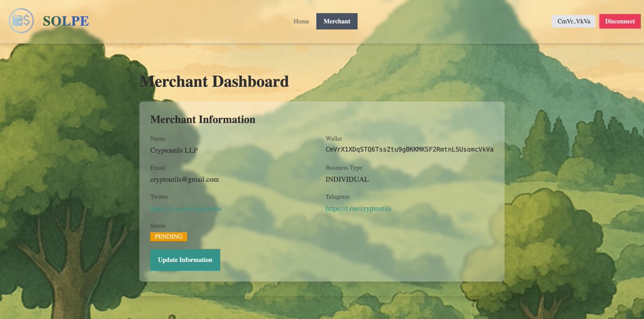Open the Merchant tab

(x=337, y=21)
